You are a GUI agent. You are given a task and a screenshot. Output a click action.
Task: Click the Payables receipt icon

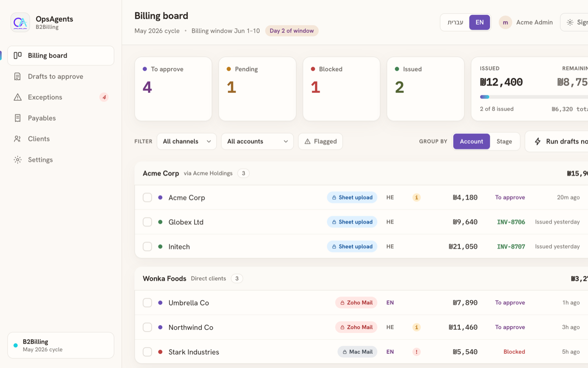(17, 118)
